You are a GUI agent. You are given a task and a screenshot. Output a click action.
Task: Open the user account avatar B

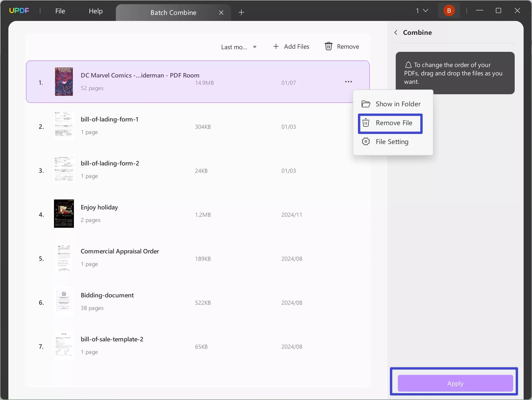pyautogui.click(x=449, y=11)
